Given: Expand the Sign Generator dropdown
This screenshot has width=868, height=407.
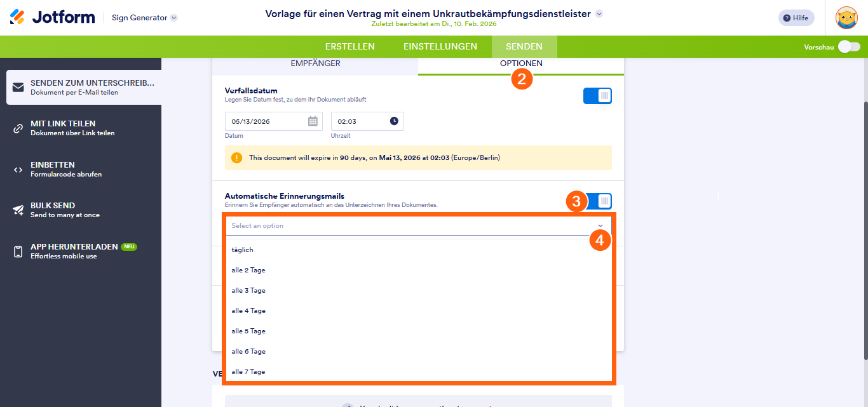Looking at the screenshot, I should (x=174, y=18).
